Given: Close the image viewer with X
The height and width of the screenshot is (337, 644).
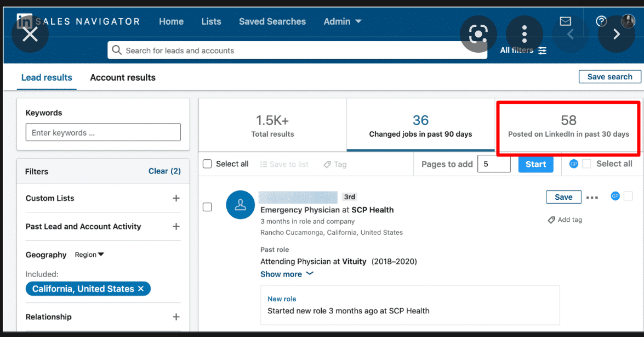Looking at the screenshot, I should click(30, 35).
